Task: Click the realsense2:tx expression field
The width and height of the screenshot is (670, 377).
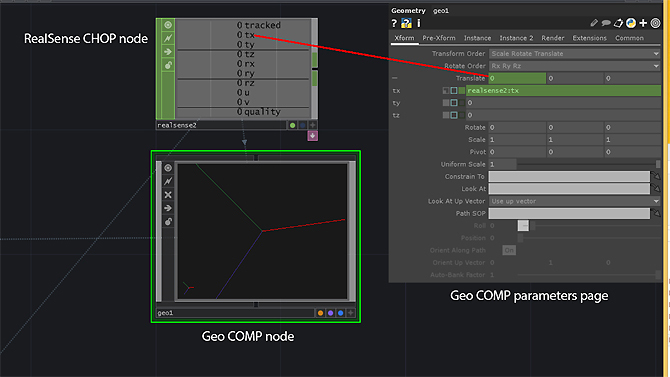Action: (563, 90)
